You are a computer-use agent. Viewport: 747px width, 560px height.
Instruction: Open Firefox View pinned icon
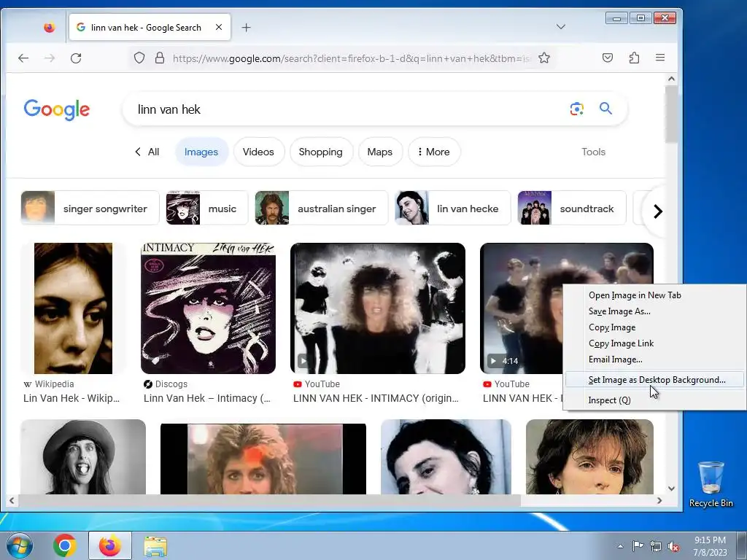(x=49, y=28)
